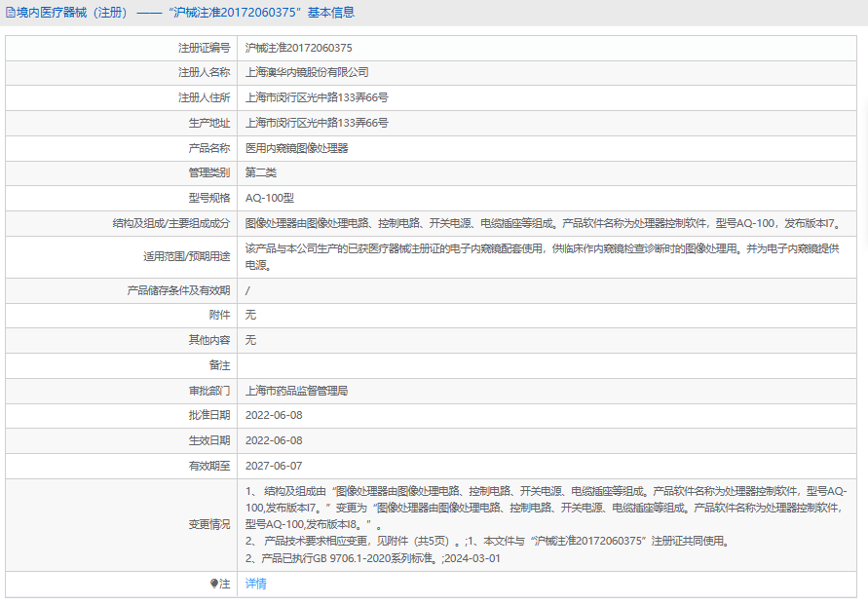Click the 注册人住所 label

click(205, 98)
